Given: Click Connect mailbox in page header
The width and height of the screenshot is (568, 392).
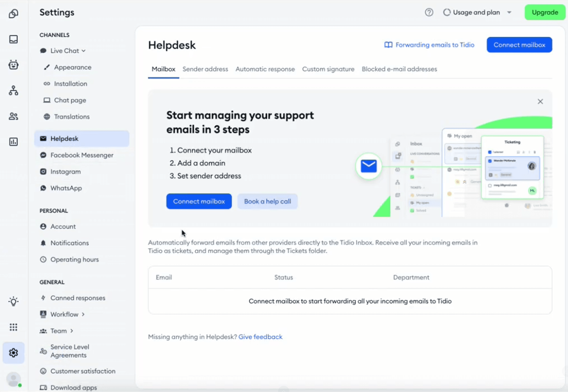Looking at the screenshot, I should point(519,45).
